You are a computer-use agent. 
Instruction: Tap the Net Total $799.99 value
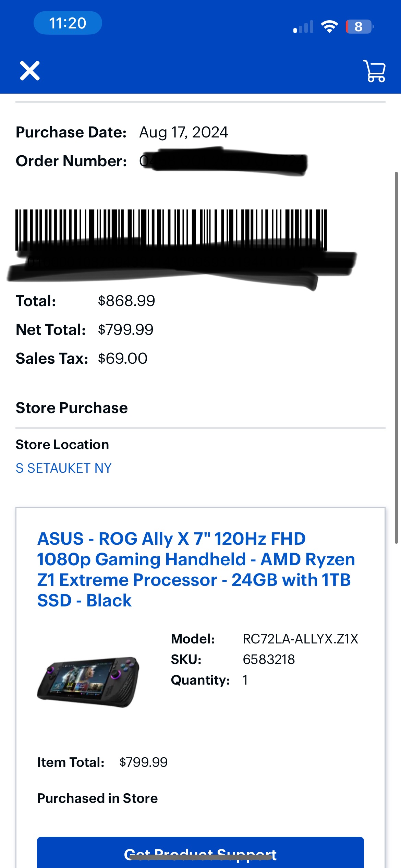(125, 330)
